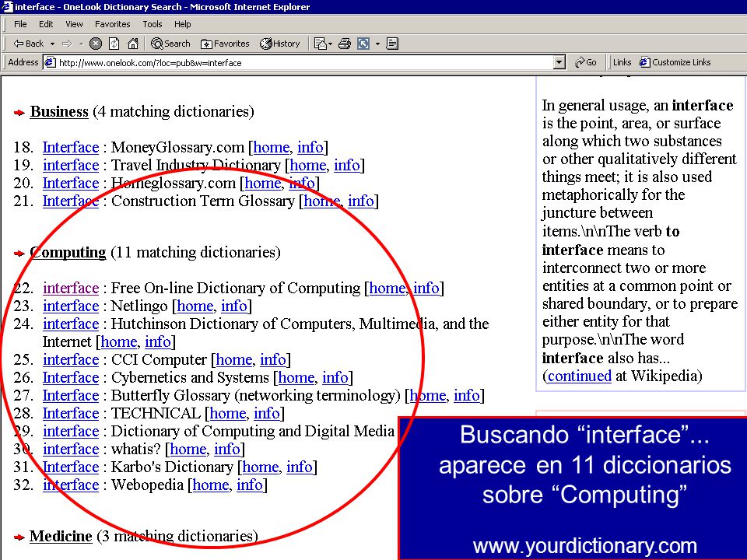This screenshot has height=560, width=747.
Task: Open the Medicine category heading link
Action: (61, 536)
